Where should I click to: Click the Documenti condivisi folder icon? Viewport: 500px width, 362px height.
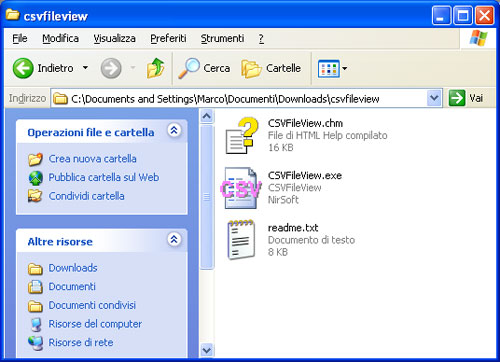click(35, 306)
